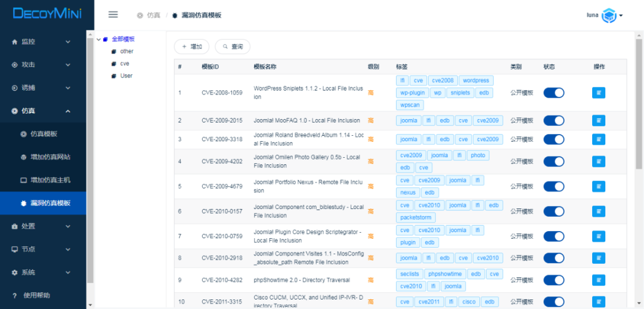Click the packetstorm tag in row 6
The image size is (644, 309).
point(416,217)
